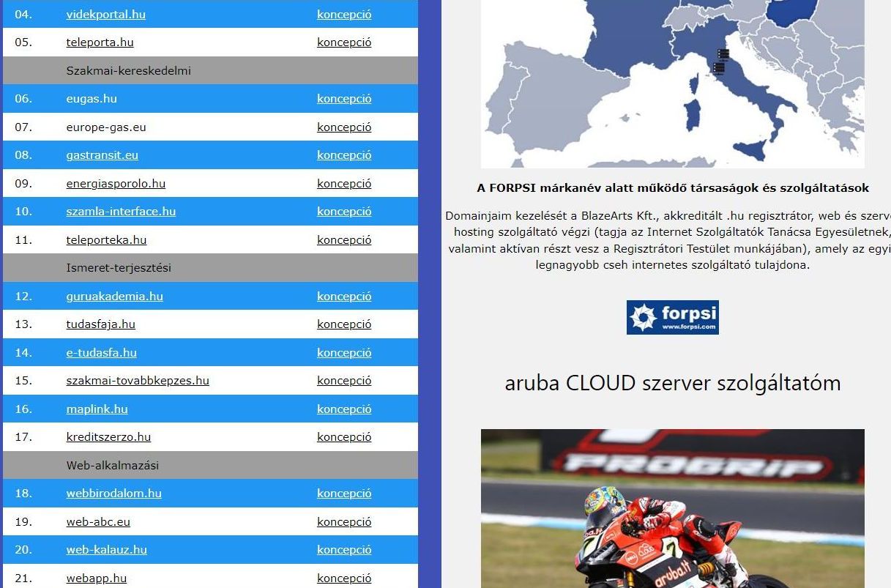Open the teleporta.hu link

(x=100, y=42)
